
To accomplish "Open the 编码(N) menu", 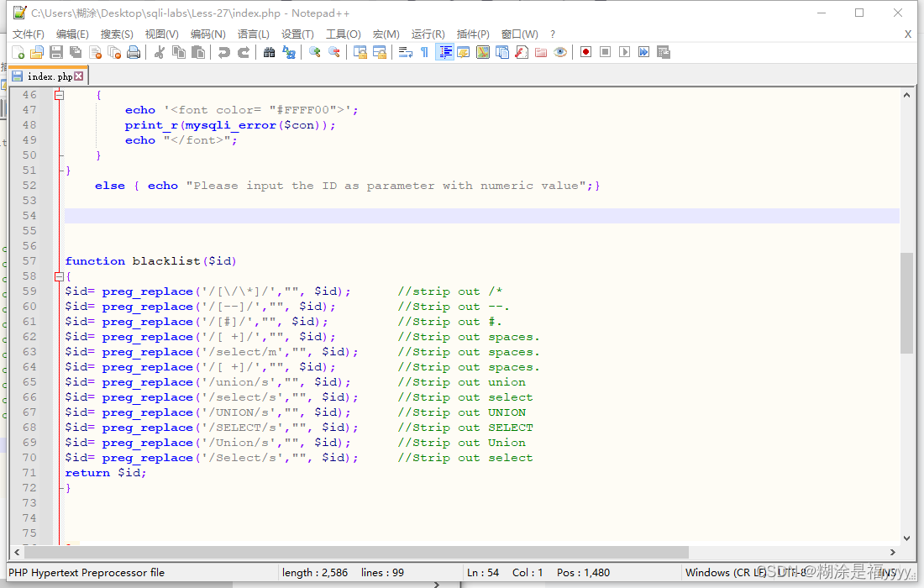I will point(208,34).
